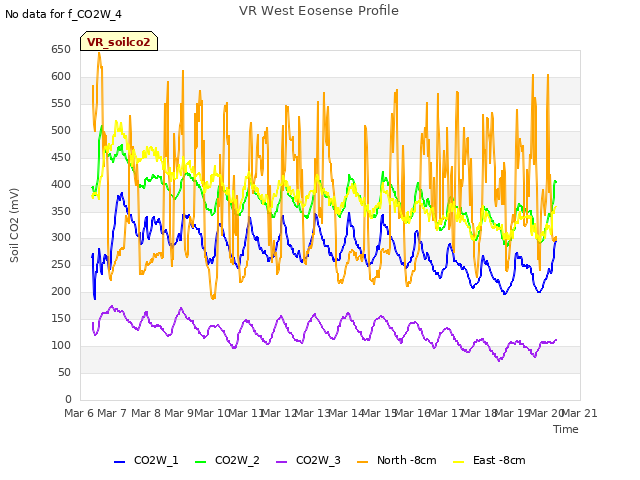Click the 100 y-axis tick label

(61, 345)
